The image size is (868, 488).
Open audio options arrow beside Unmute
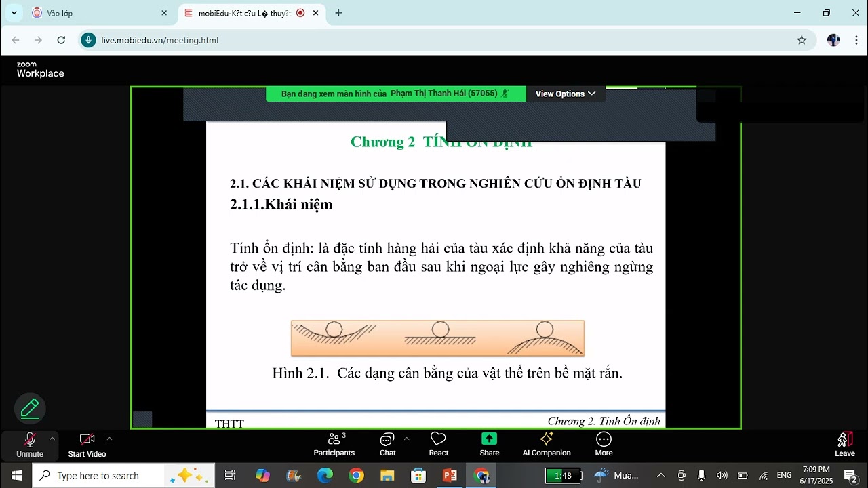pyautogui.click(x=52, y=439)
